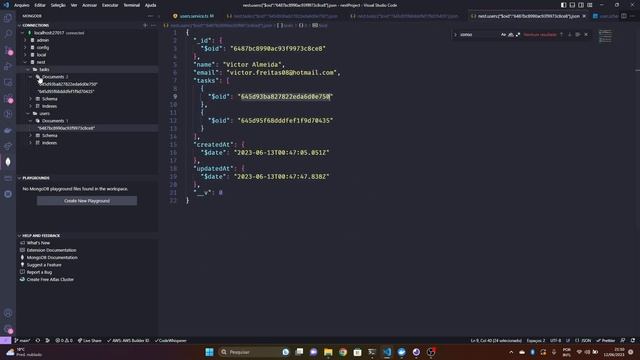Add a new MongoDB connection with plus icon
Screen dimensions: 640x360
[145, 25]
